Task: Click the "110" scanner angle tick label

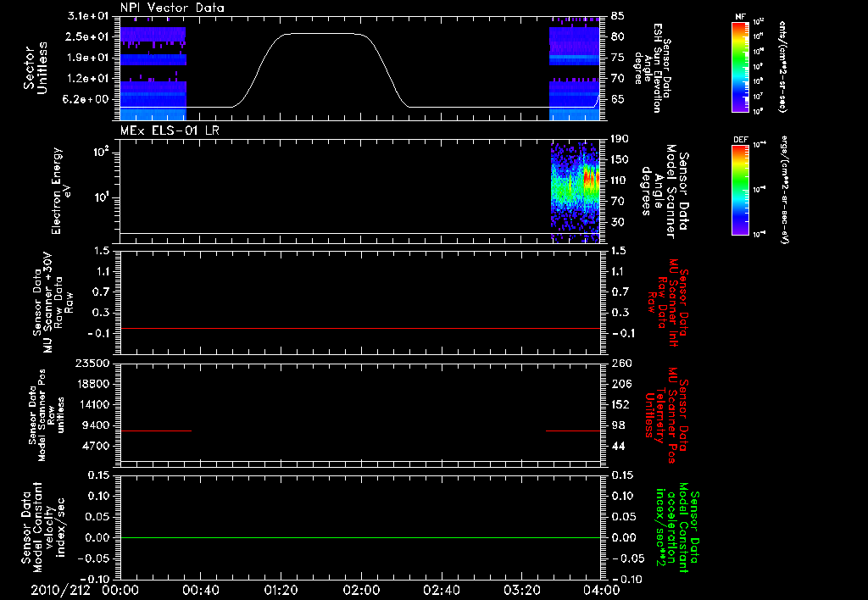Action: click(x=620, y=181)
